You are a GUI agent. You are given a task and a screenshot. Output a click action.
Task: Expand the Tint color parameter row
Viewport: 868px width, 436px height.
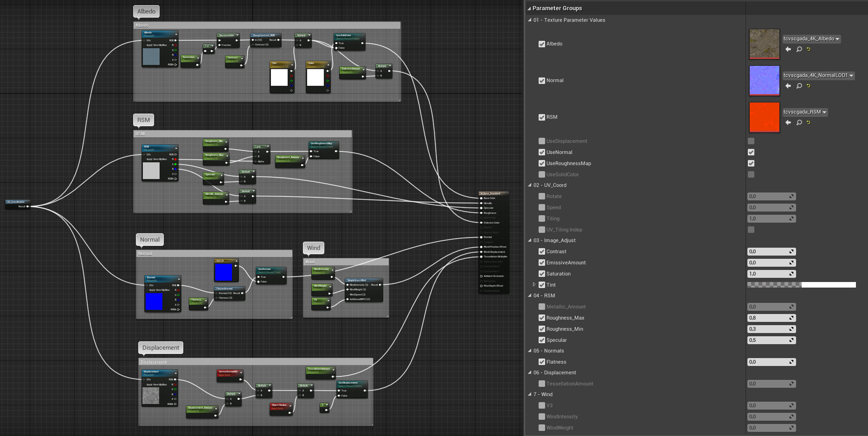click(x=534, y=285)
